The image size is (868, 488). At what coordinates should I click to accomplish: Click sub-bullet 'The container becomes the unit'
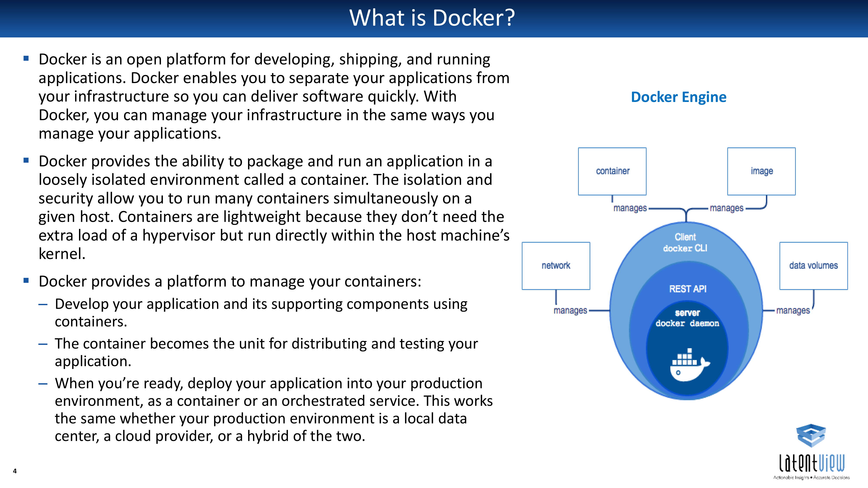pos(266,352)
